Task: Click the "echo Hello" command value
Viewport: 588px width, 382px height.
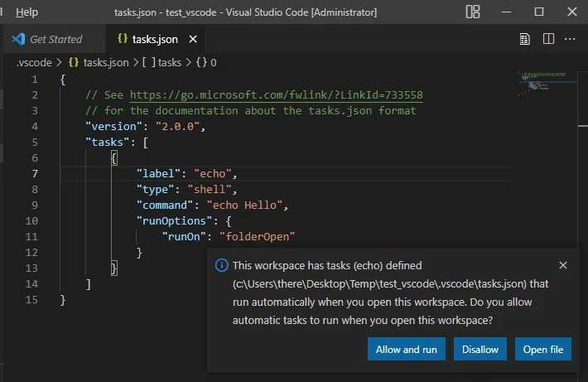Action: (x=244, y=206)
